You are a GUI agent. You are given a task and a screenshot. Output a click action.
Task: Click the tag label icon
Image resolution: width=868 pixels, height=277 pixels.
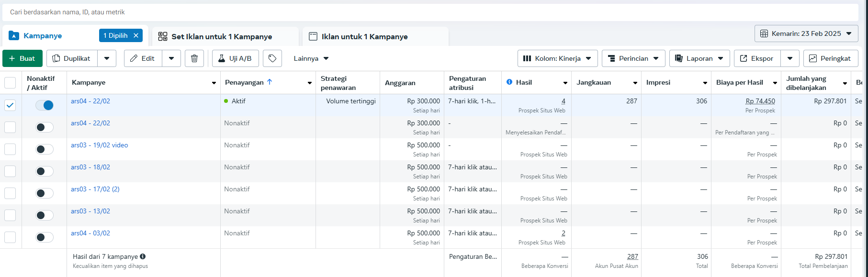(x=272, y=58)
